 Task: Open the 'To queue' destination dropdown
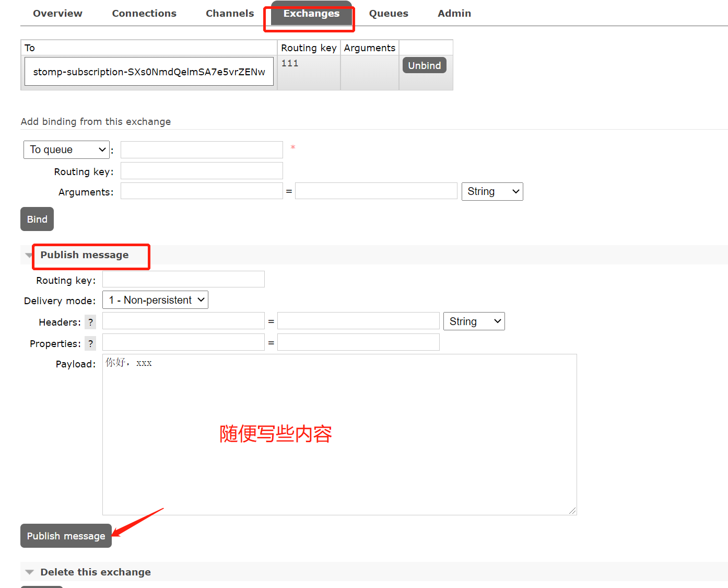tap(66, 149)
